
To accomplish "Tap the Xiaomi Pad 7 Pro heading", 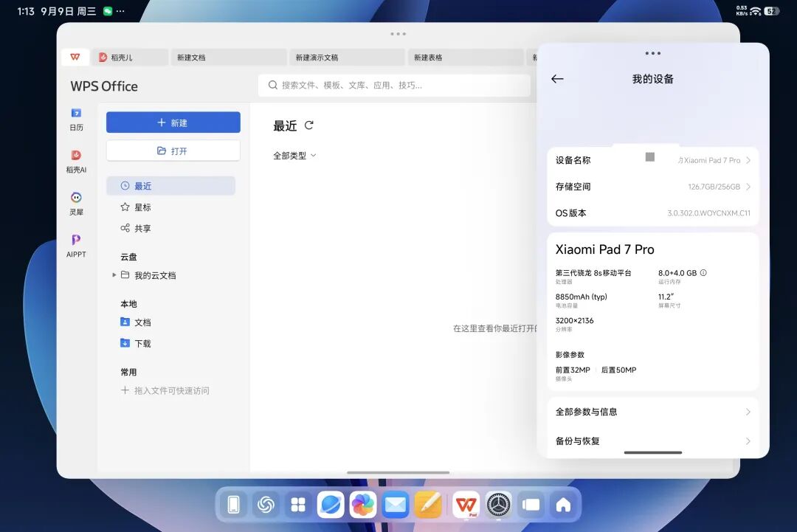I will coord(605,249).
